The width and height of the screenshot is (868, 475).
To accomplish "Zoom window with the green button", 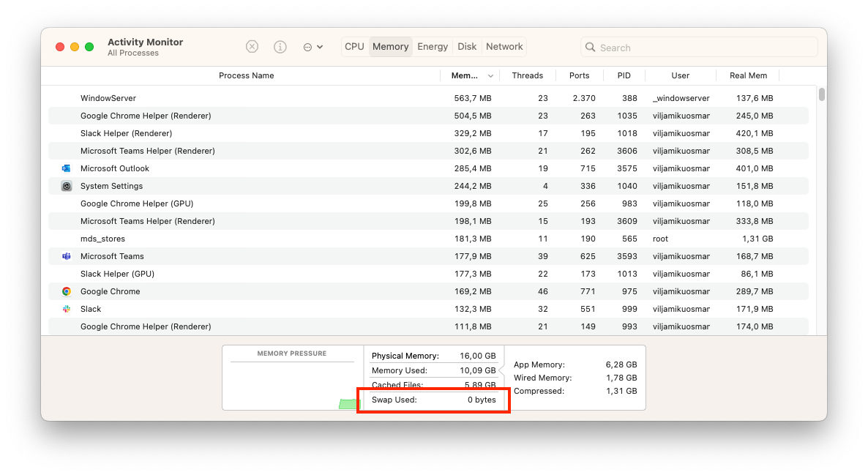I will (89, 47).
